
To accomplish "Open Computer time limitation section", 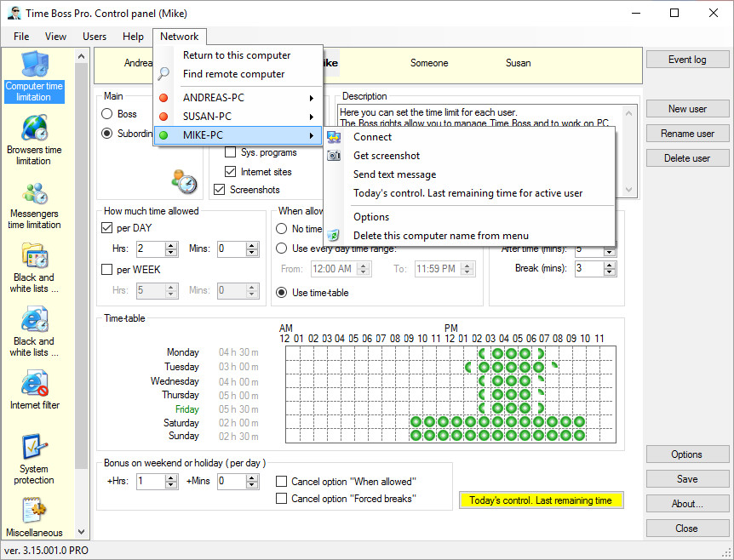I will pyautogui.click(x=34, y=77).
